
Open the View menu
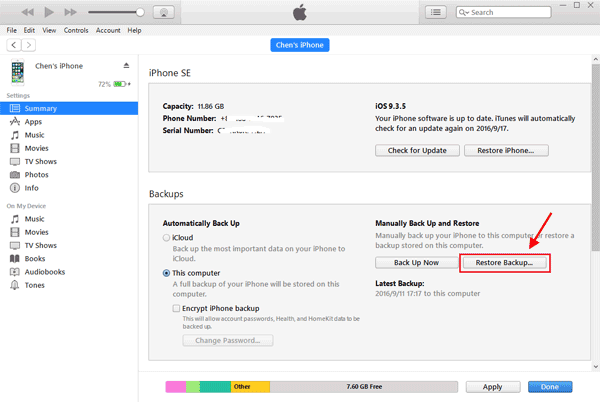49,30
